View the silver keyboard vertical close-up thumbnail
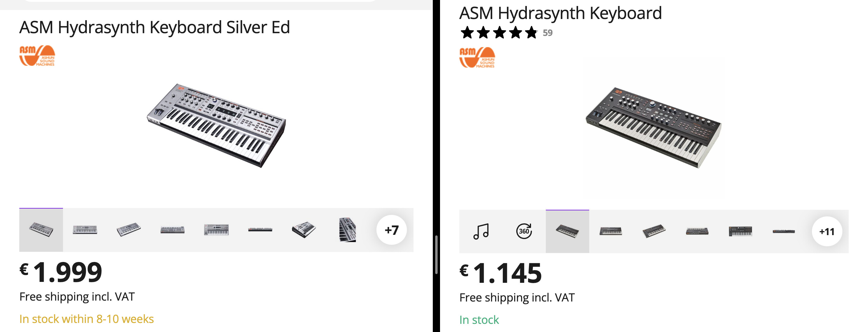The height and width of the screenshot is (332, 868). pos(348,230)
